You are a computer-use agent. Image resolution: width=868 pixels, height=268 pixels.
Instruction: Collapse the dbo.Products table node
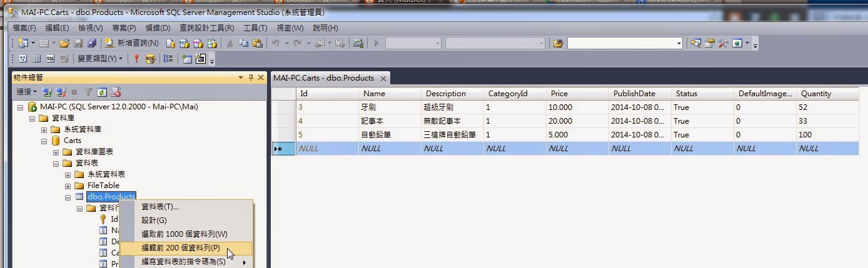point(68,197)
